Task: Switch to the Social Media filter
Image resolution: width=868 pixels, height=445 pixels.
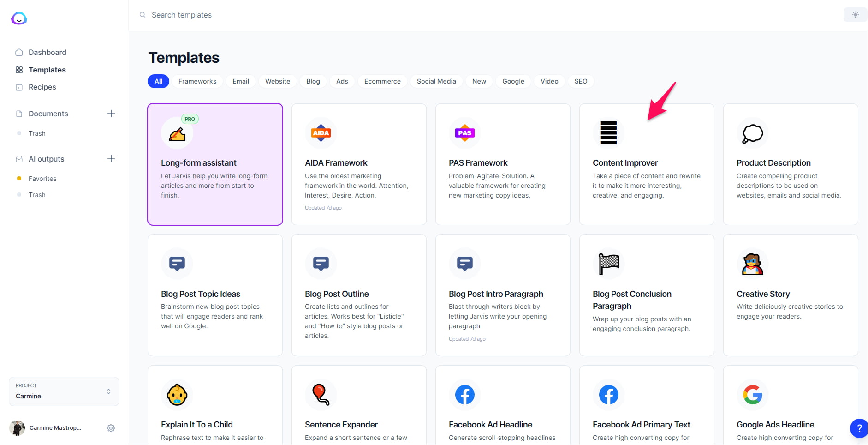Action: tap(436, 81)
